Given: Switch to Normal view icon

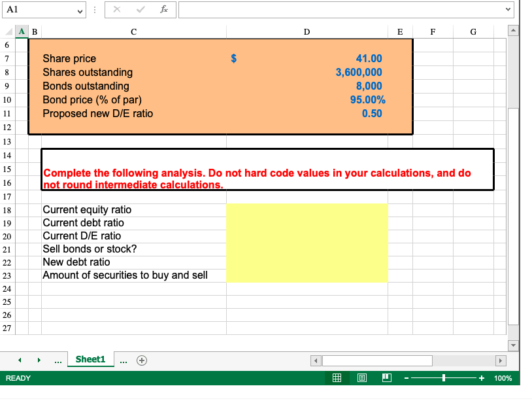Looking at the screenshot, I should coord(337,377).
